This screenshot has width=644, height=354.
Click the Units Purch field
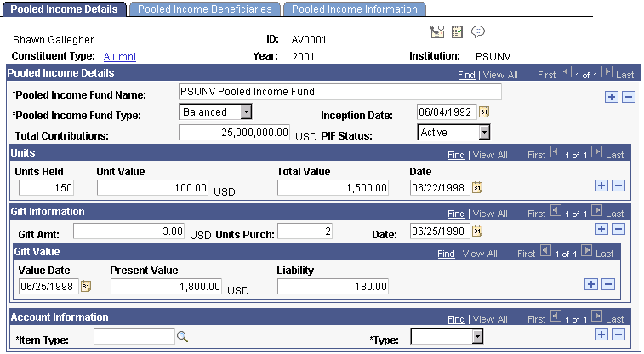tap(305, 231)
